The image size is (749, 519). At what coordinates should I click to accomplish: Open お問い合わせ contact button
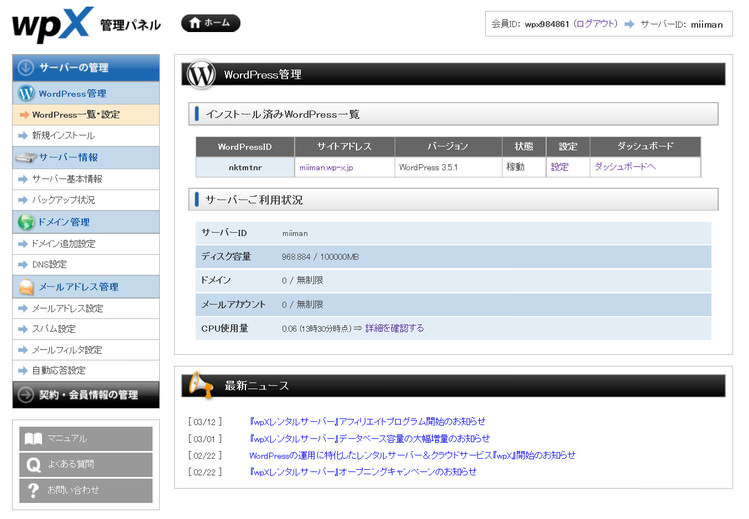click(86, 490)
